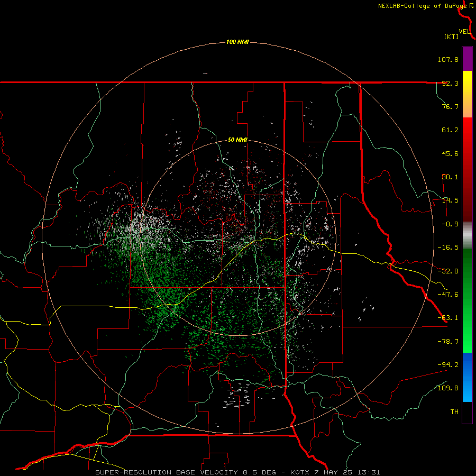Click the gray near-zero segment of the color bar

[467, 235]
